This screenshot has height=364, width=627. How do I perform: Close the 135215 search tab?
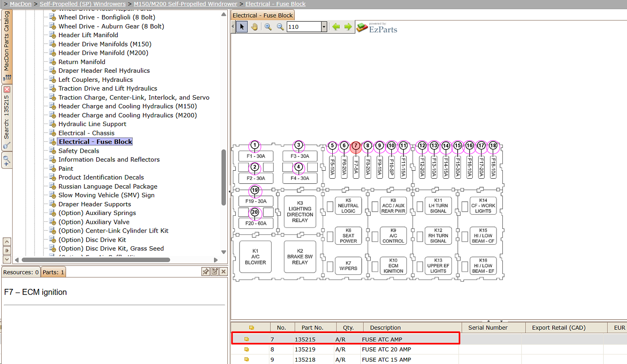coord(7,89)
